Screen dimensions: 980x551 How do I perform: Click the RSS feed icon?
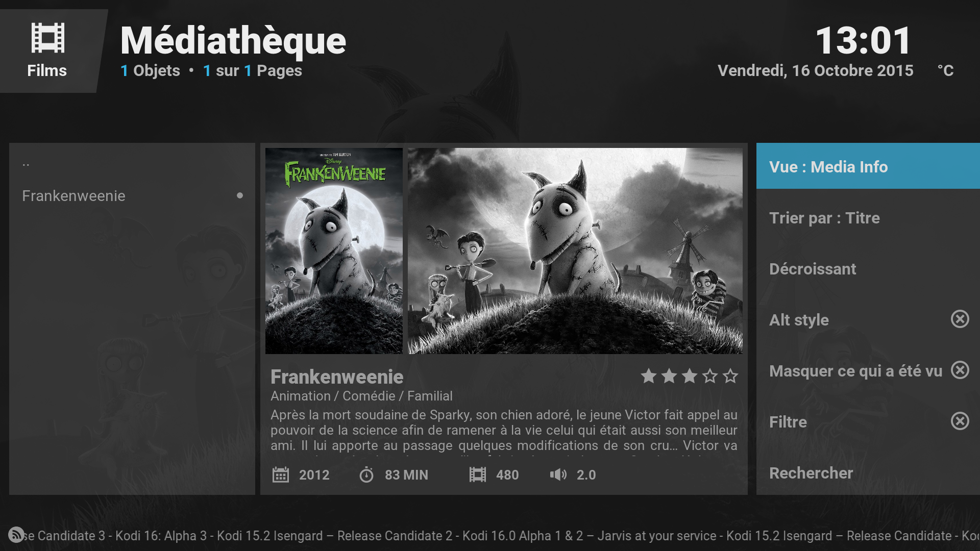coord(16,535)
